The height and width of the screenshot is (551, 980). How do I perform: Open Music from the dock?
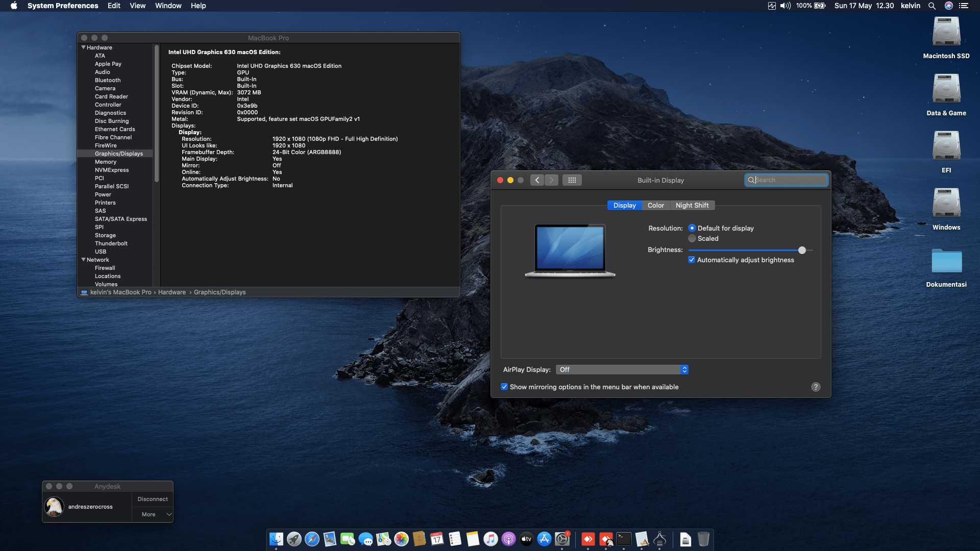coord(491,539)
